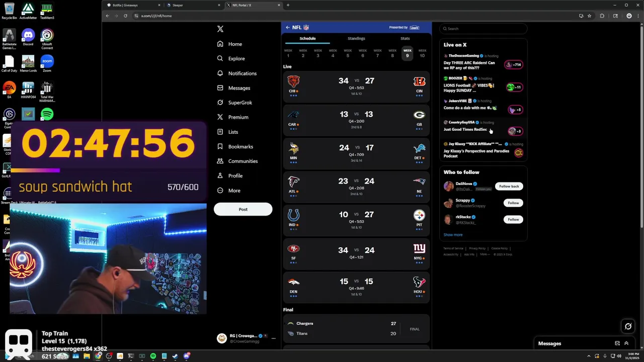Viewport: 644px width, 362px height.
Task: Open the Bears logo in CHI game
Action: coord(293,81)
